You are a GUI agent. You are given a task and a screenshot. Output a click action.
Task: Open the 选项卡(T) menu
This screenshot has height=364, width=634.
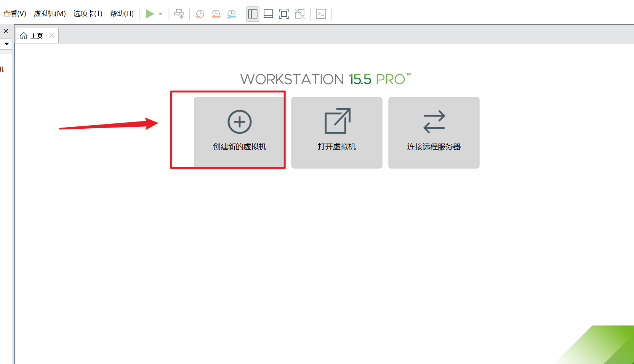[x=88, y=14]
